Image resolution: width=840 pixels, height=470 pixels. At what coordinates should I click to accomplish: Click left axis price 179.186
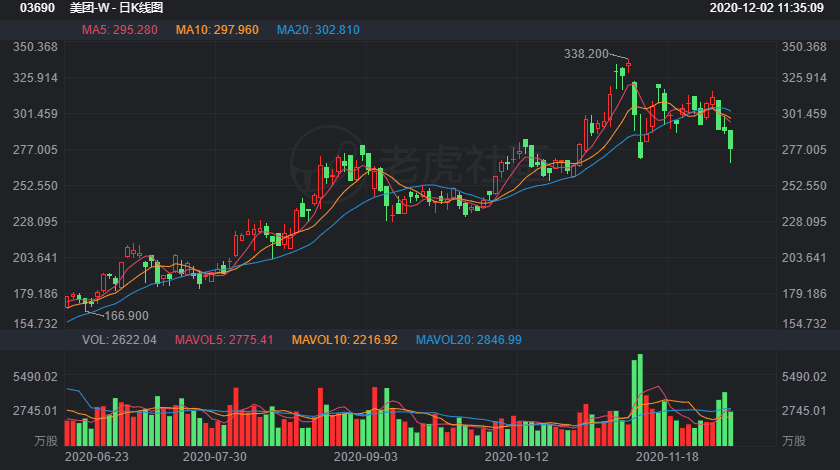(35, 294)
